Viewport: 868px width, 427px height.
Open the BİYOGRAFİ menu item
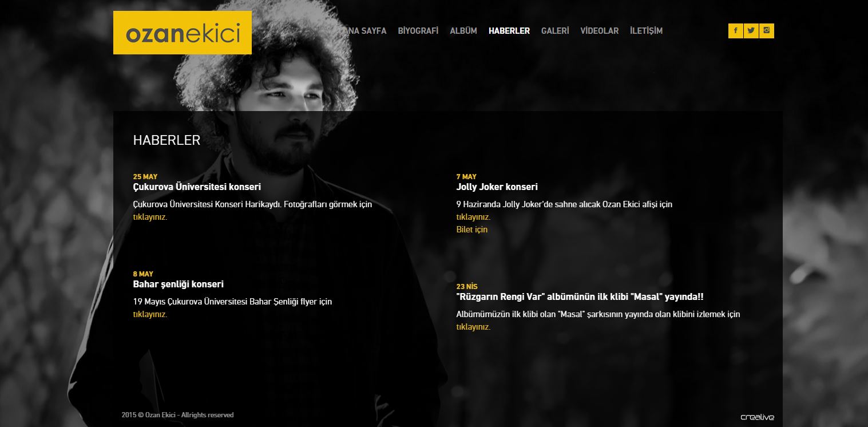click(x=418, y=31)
